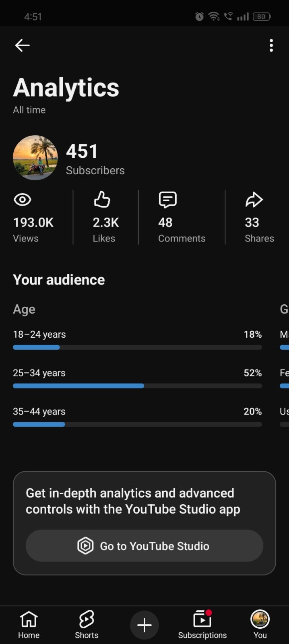The width and height of the screenshot is (289, 644).
Task: Select the 18–24 years age bar
Action: pos(137,347)
